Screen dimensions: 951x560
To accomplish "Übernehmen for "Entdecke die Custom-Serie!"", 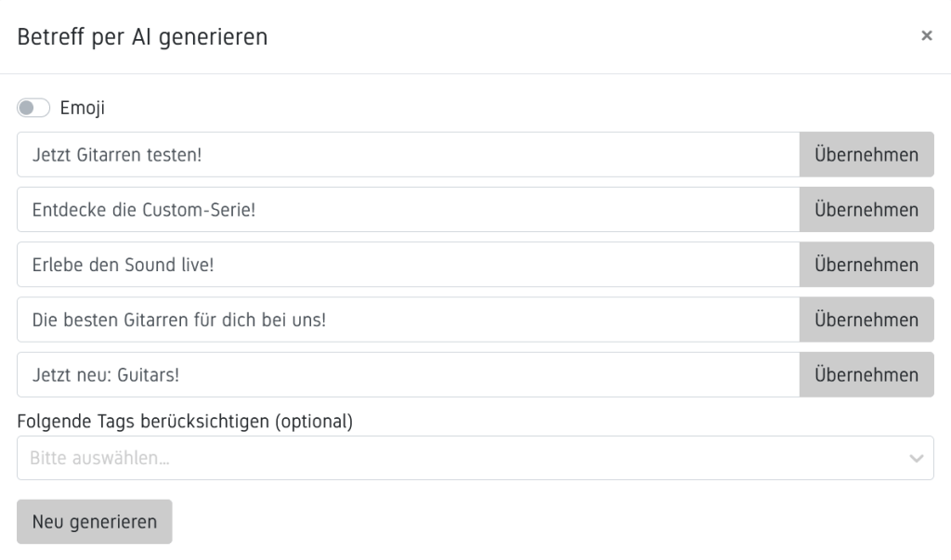I will click(x=866, y=209).
